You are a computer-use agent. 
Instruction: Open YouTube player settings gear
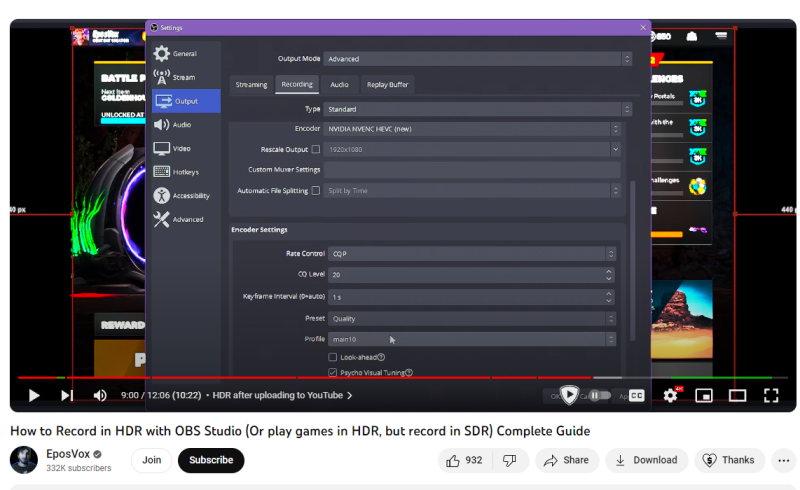[x=670, y=395]
